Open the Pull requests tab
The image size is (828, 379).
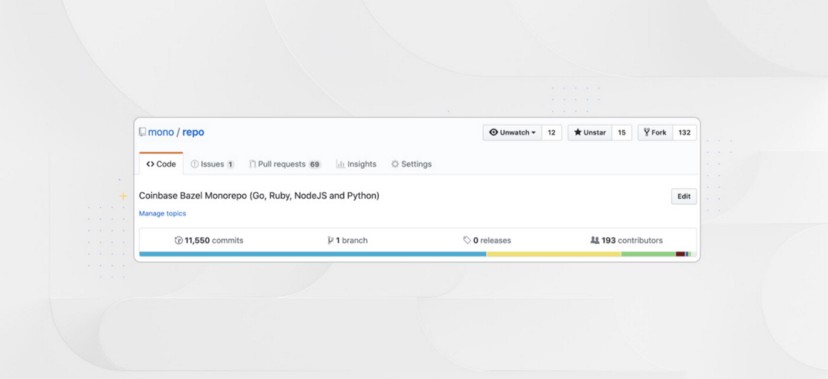coord(285,164)
